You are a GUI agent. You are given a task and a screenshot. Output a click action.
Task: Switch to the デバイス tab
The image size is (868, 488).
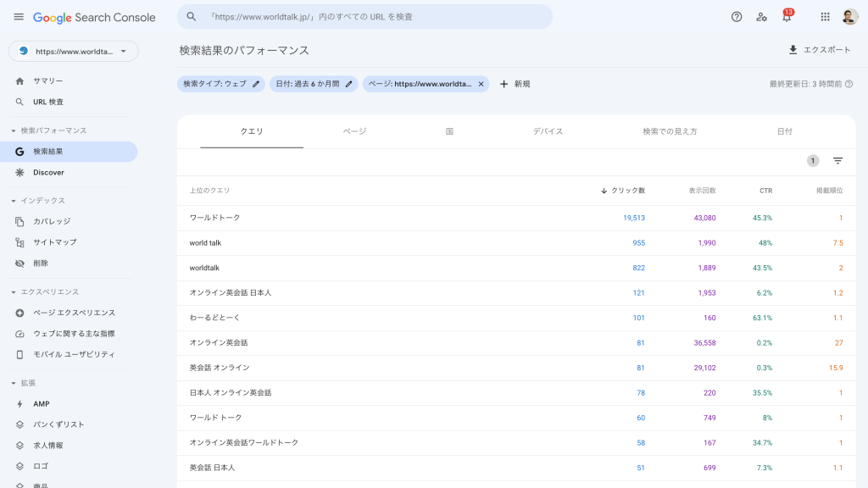tap(548, 131)
